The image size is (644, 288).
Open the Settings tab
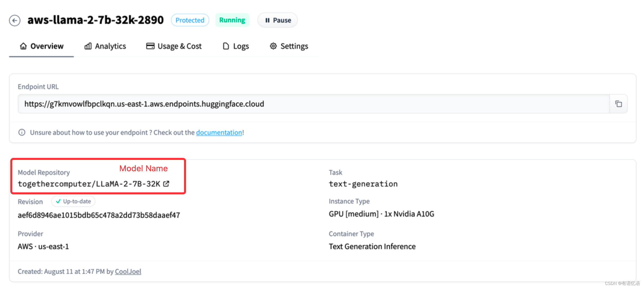pos(289,46)
